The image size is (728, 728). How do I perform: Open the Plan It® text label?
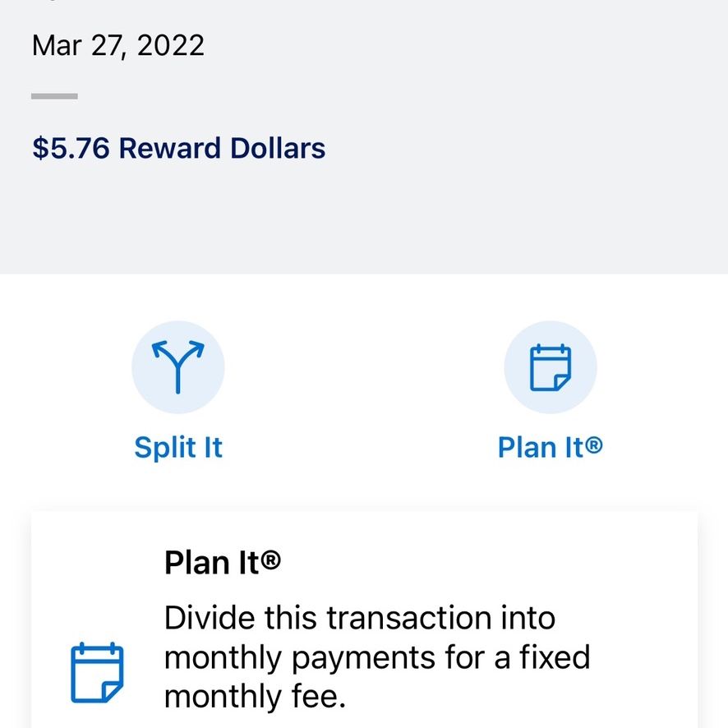(551, 447)
